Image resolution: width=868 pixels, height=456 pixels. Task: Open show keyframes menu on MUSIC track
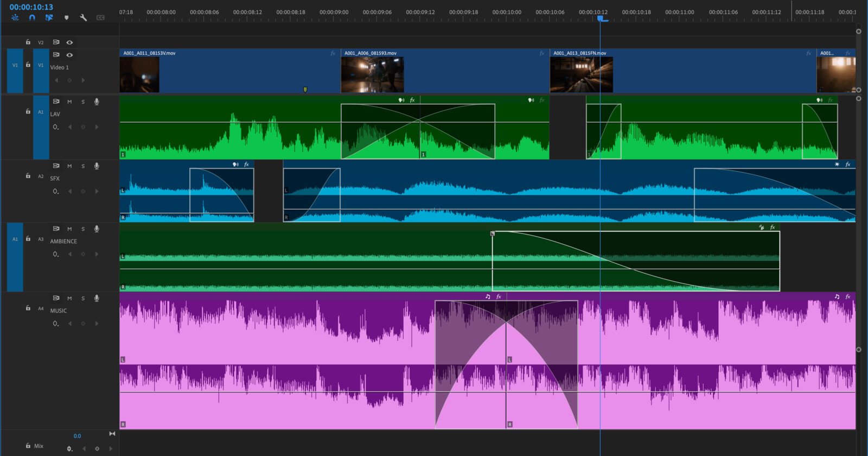(x=56, y=324)
